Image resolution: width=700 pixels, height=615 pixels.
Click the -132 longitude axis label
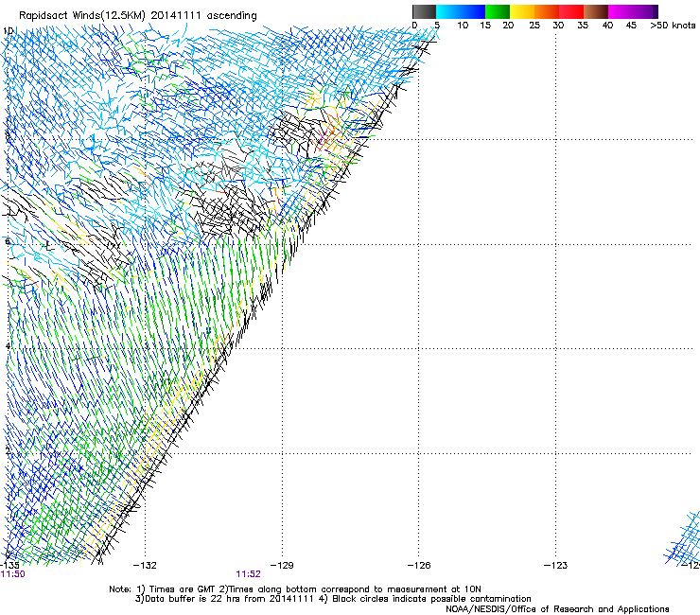coord(145,566)
